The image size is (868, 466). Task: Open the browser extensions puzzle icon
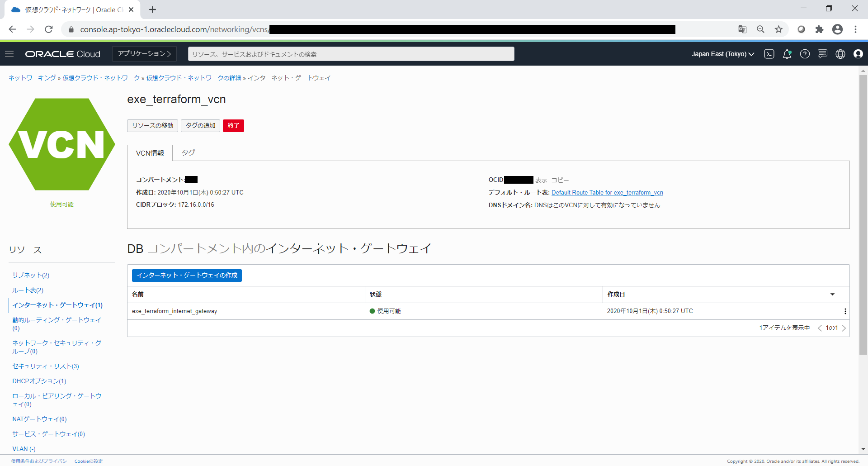819,29
